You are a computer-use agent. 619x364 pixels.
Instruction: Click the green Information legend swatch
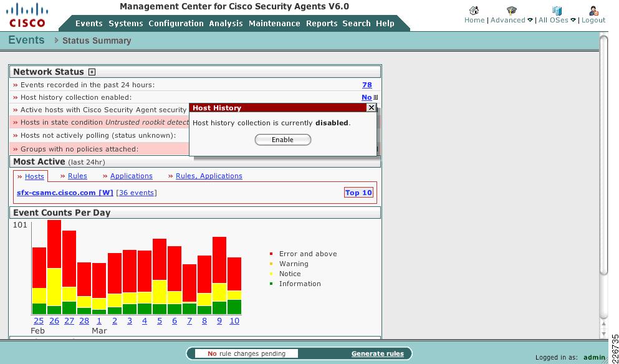pyautogui.click(x=271, y=284)
